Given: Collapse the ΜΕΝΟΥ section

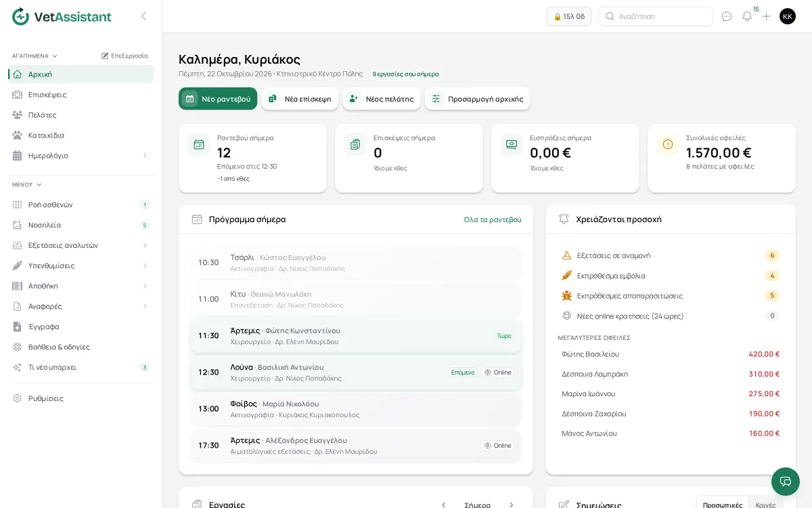Looking at the screenshot, I should coord(27,184).
